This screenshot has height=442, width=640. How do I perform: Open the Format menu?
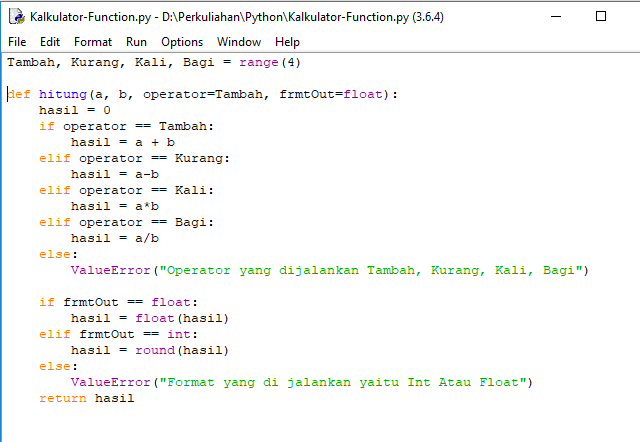click(93, 42)
